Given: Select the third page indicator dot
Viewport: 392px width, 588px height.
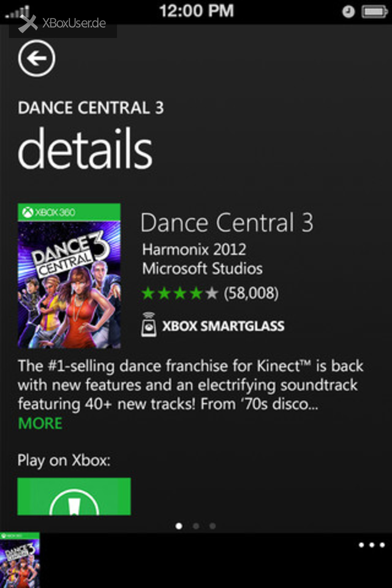Looking at the screenshot, I should (213, 526).
